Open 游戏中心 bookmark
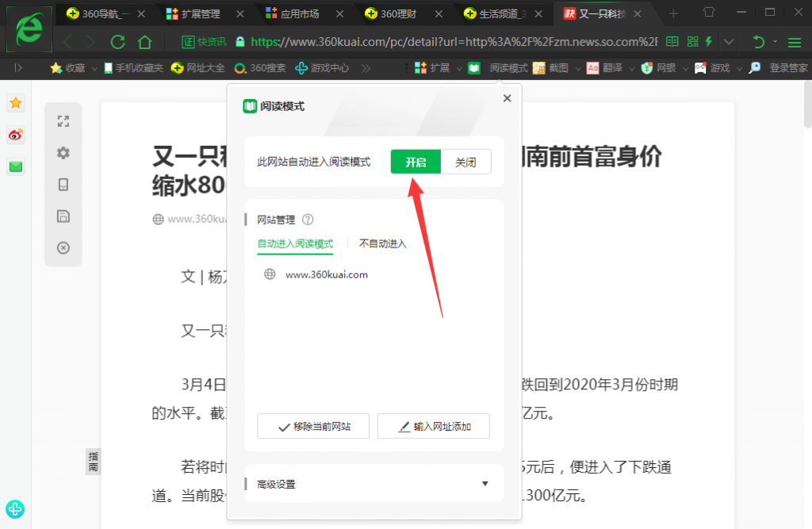This screenshot has height=529, width=812. tap(322, 68)
